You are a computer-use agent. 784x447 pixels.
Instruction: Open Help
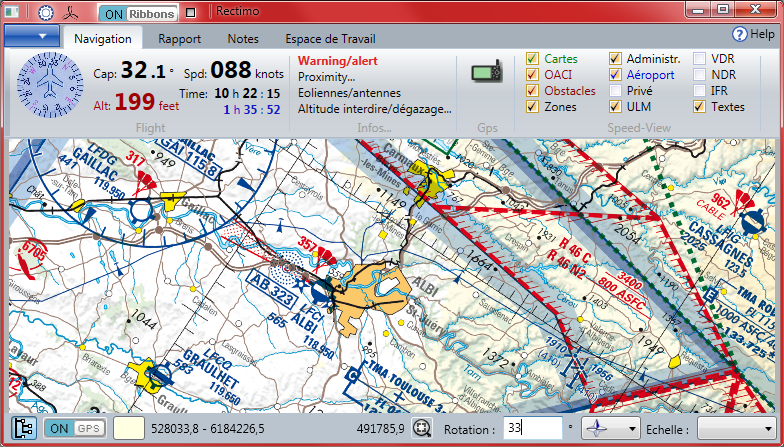(753, 34)
